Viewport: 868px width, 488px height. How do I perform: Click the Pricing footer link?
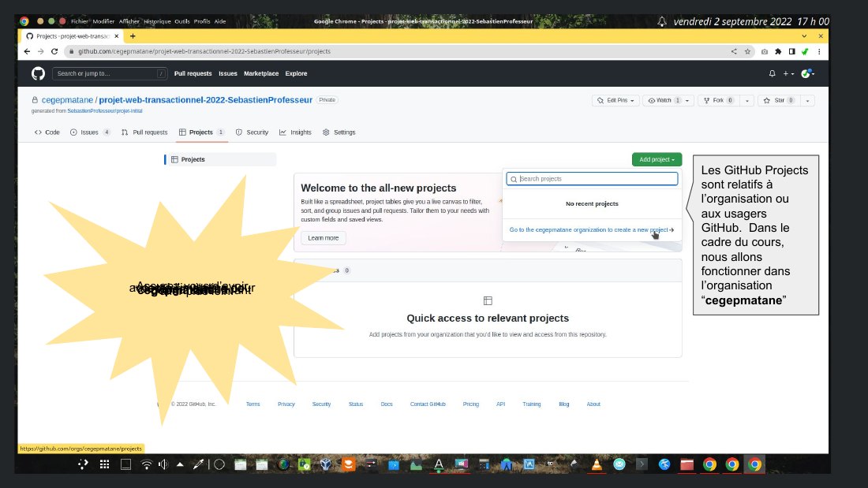pyautogui.click(x=470, y=404)
